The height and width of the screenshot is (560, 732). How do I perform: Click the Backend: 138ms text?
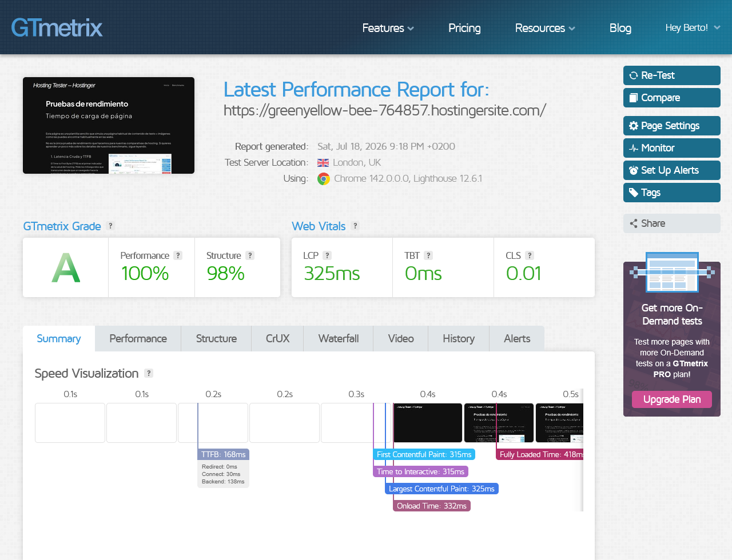tap(223, 482)
